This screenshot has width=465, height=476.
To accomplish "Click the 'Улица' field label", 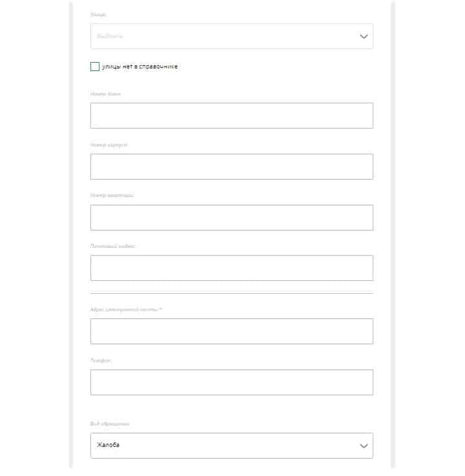I will coord(99,14).
